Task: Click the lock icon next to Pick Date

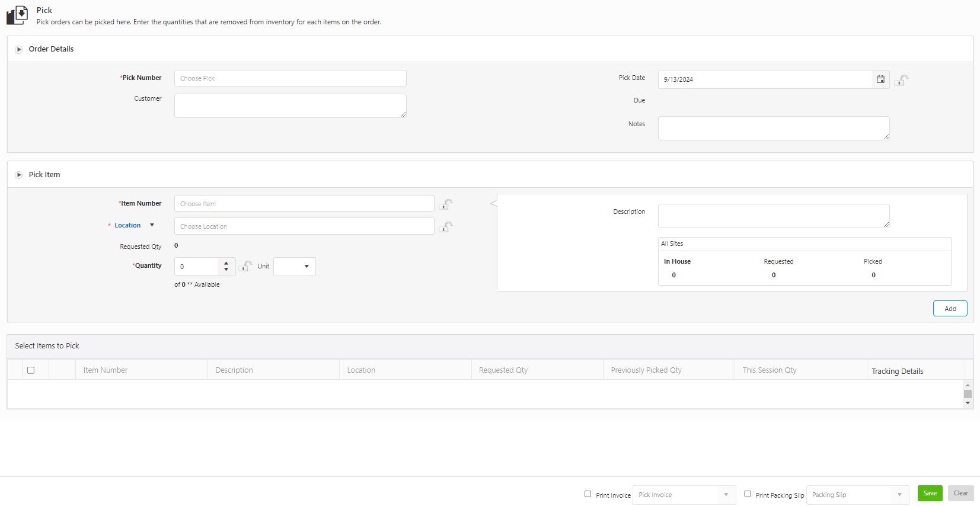Action: coord(901,80)
